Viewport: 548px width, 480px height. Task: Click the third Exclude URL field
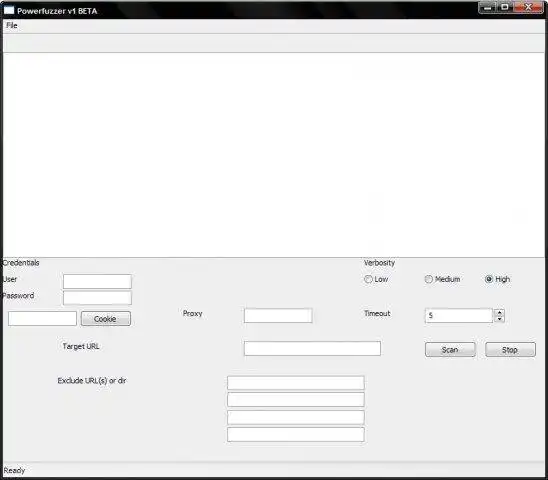point(296,417)
